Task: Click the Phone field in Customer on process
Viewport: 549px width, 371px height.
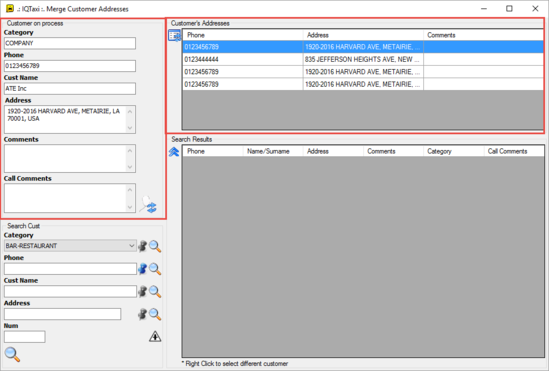Action: (x=70, y=66)
